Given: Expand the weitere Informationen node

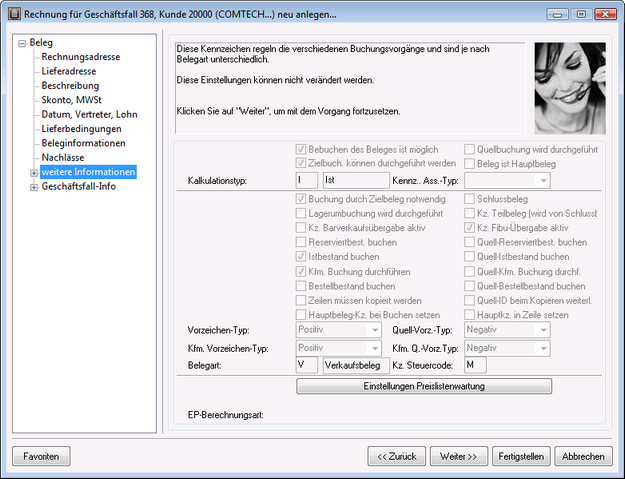Looking at the screenshot, I should [x=34, y=173].
